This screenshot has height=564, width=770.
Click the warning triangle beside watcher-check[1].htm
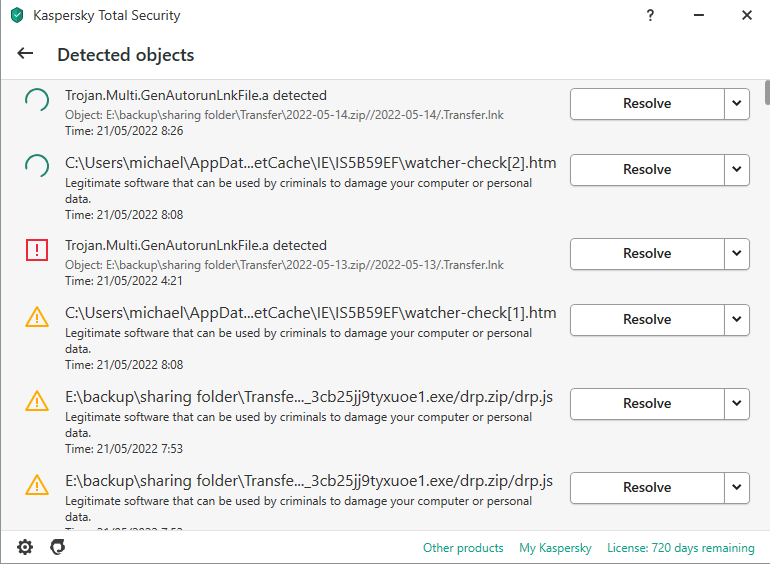(x=37, y=317)
